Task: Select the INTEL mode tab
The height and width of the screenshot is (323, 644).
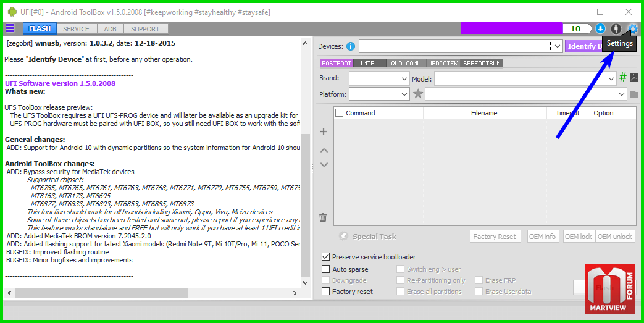Action: (369, 63)
